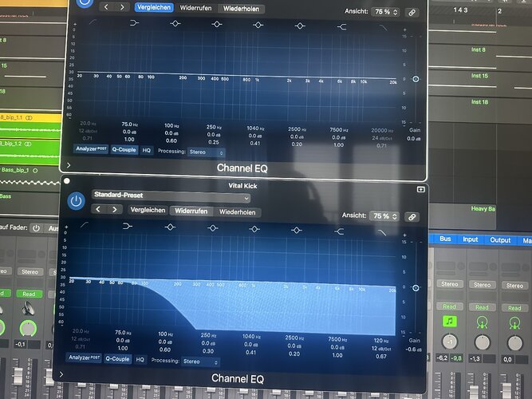Open the Standard-Preset dropdown

pos(171,196)
